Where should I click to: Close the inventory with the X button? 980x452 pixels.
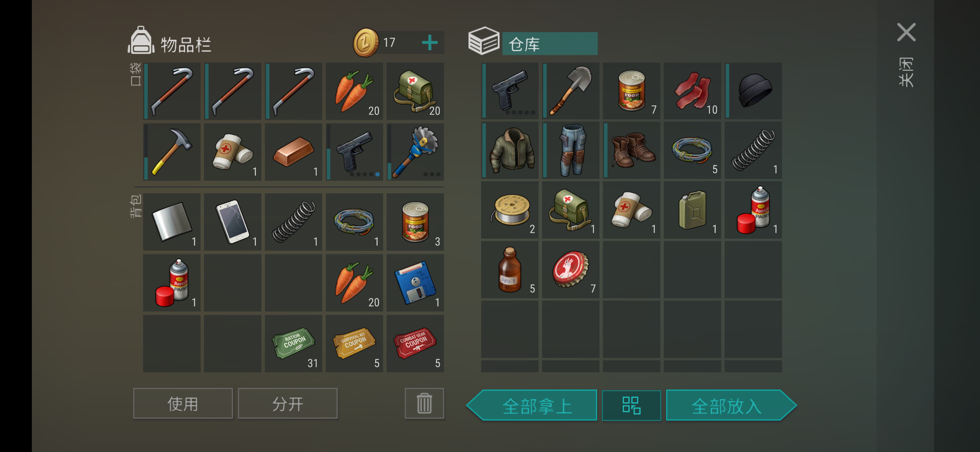point(906,32)
